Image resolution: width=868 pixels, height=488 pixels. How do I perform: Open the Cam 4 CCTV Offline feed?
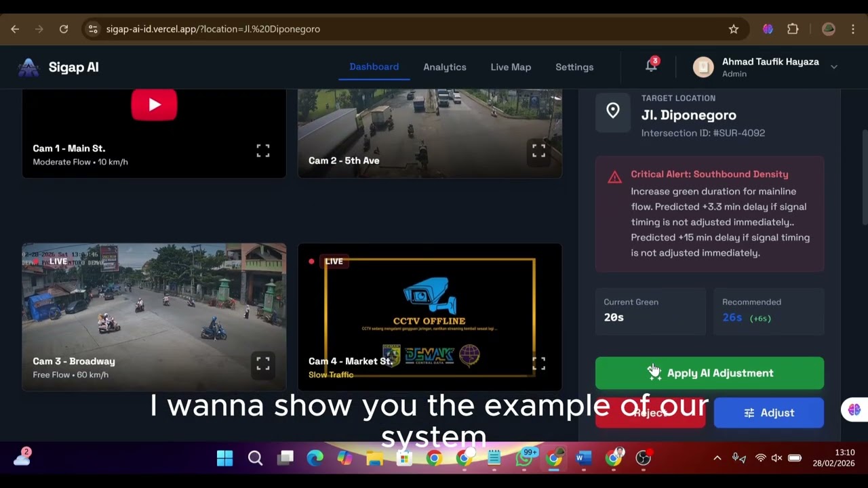[430, 317]
